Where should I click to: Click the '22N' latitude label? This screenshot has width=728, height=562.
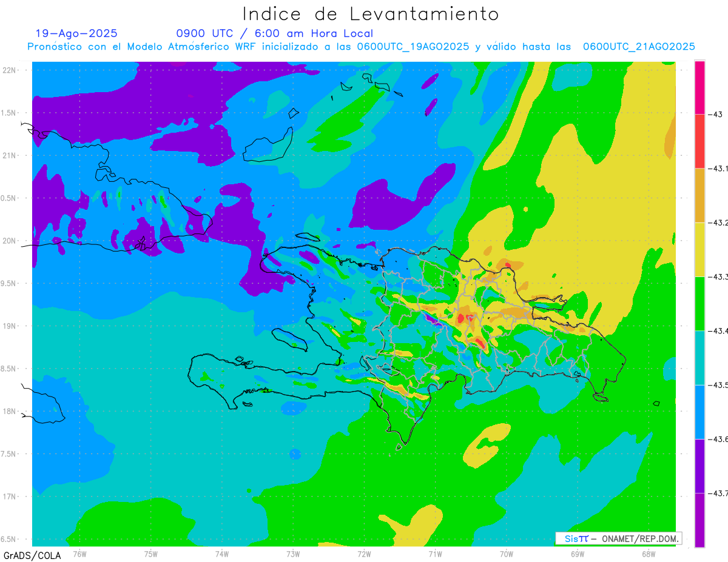(x=10, y=70)
